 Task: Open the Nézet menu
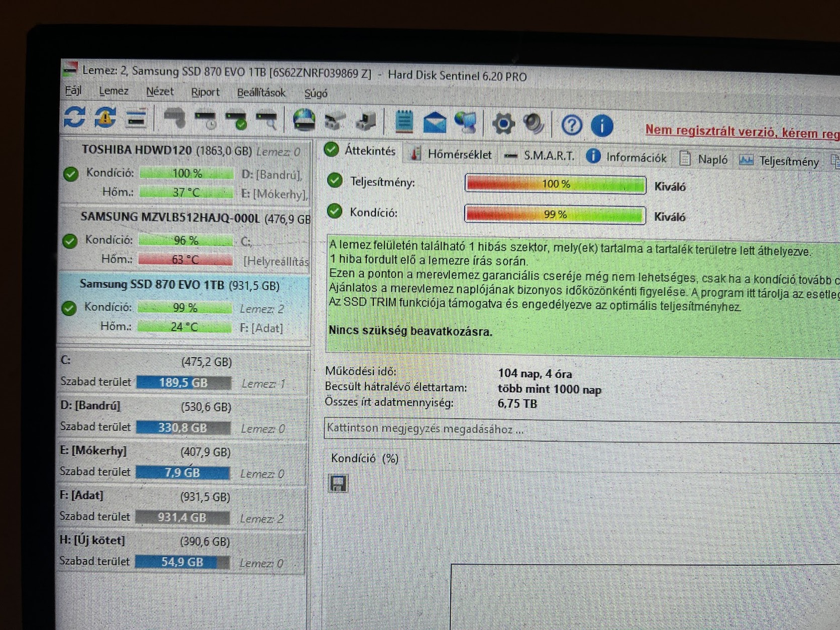pos(160,91)
